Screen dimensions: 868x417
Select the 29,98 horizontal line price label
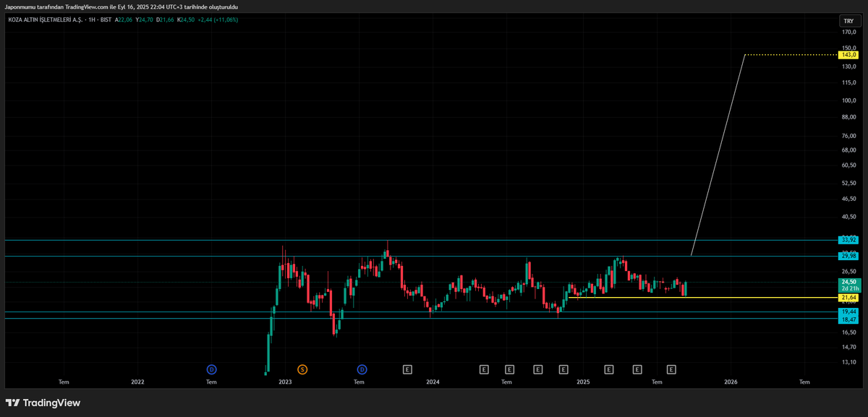click(848, 256)
